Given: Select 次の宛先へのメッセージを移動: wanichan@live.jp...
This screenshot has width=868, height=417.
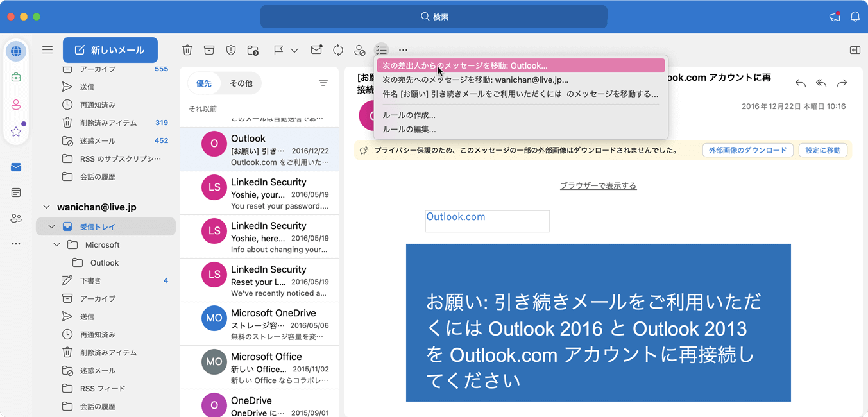Looking at the screenshot, I should [520, 80].
